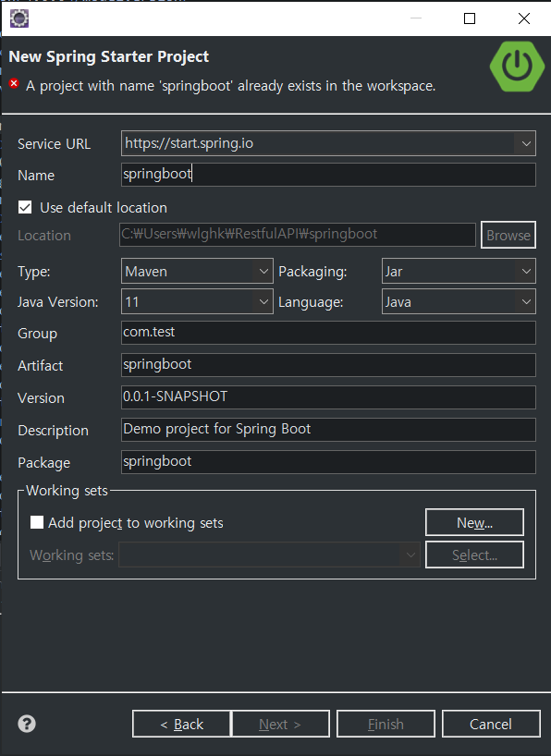Viewport: 551px width, 756px height.
Task: Click the red error icon beside the message
Action: [x=14, y=83]
